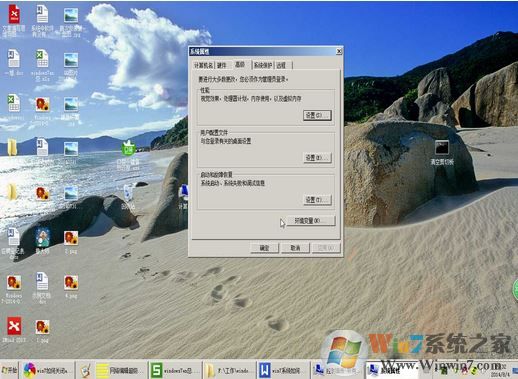518x379 pixels.
Task: Select sunflower image right of the lower folder
Action: pyautogui.click(x=42, y=193)
